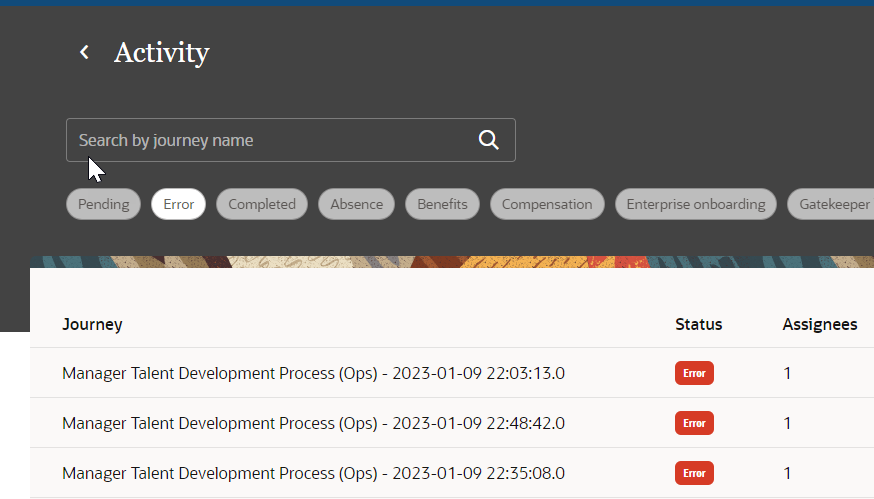This screenshot has width=874, height=499.
Task: Focus the Search by journey name field
Action: click(x=290, y=140)
